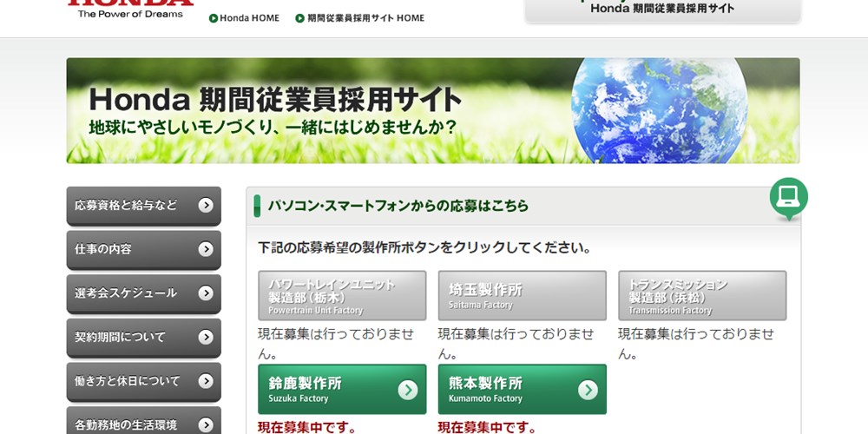This screenshot has width=868, height=434.
Task: Click arrow icon on Kumamoto Factory button
Action: [x=588, y=390]
